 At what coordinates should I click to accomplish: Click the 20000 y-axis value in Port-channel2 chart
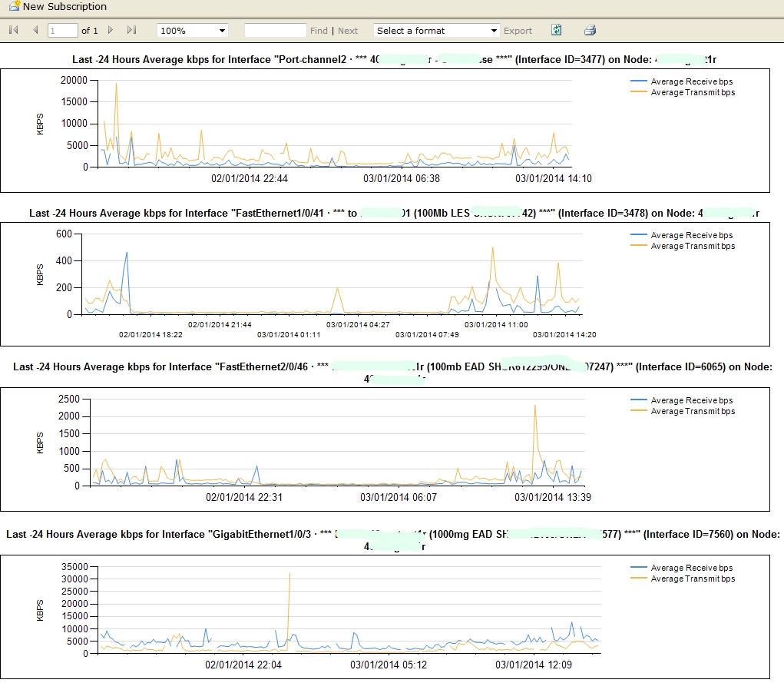(x=74, y=80)
